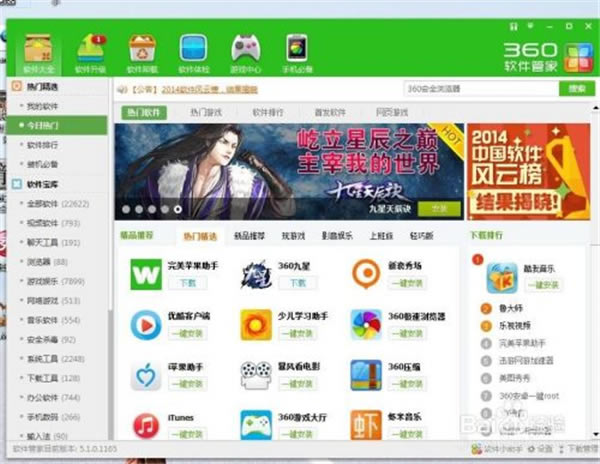Select the 轻巧版 recommendation tab
Screen dimensions: 600x464
(421, 236)
